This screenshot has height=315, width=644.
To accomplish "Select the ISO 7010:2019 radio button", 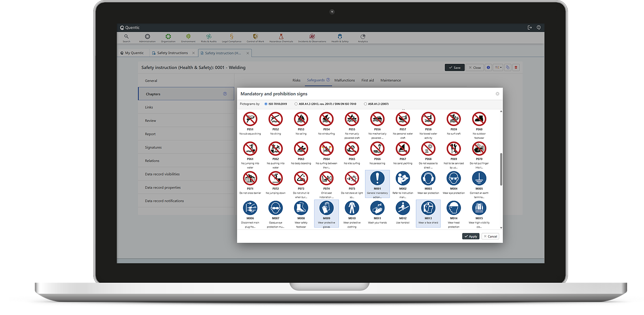I will 266,104.
